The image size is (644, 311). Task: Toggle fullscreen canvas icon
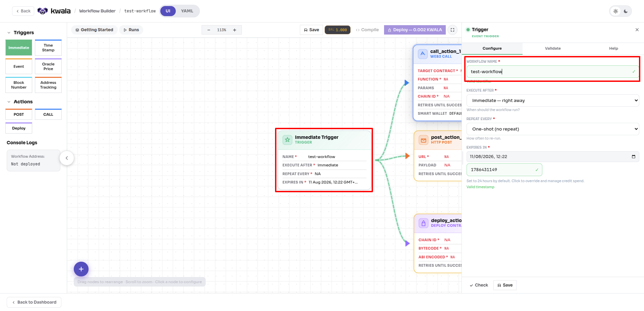(452, 30)
